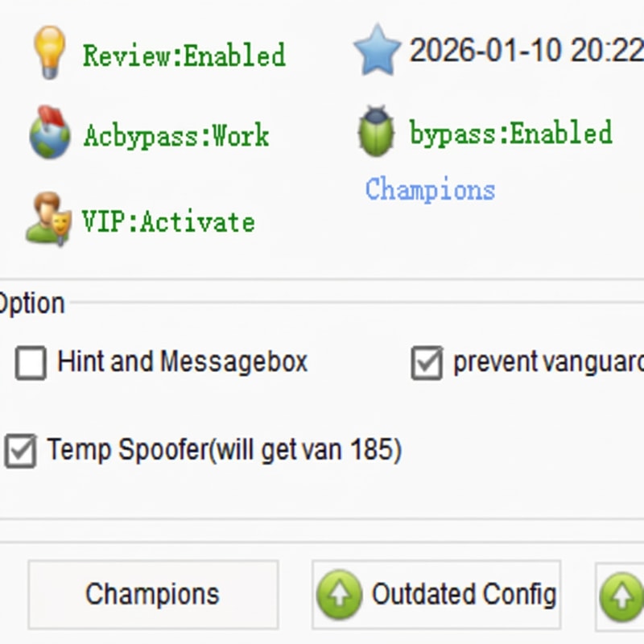644x644 pixels.
Task: Click the VIP:Activate status text
Action: [168, 221]
